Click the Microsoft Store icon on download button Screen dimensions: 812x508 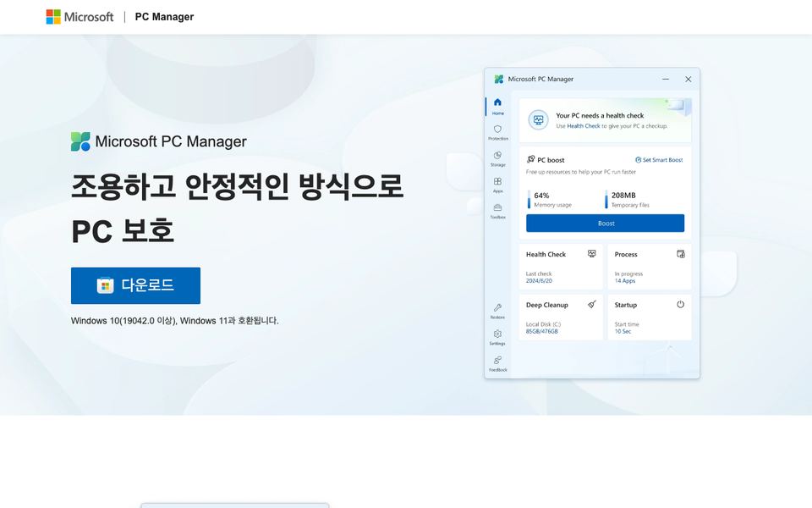click(105, 285)
